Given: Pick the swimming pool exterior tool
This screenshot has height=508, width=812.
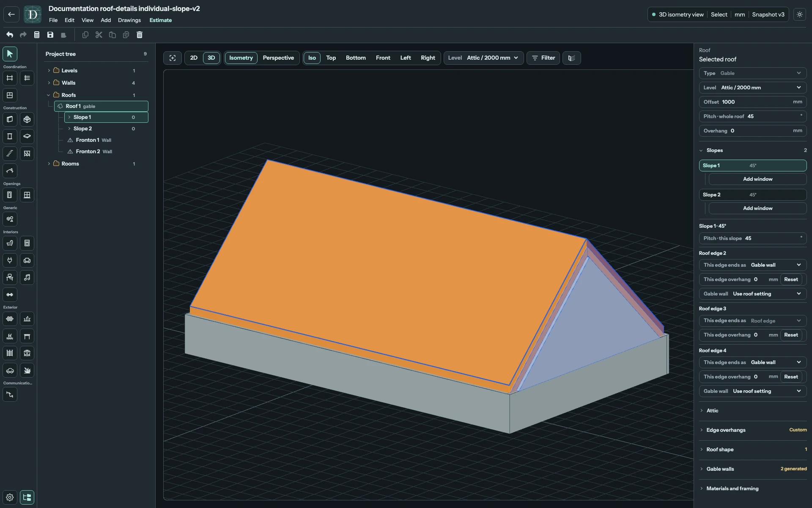Looking at the screenshot, I should pyautogui.click(x=10, y=336).
